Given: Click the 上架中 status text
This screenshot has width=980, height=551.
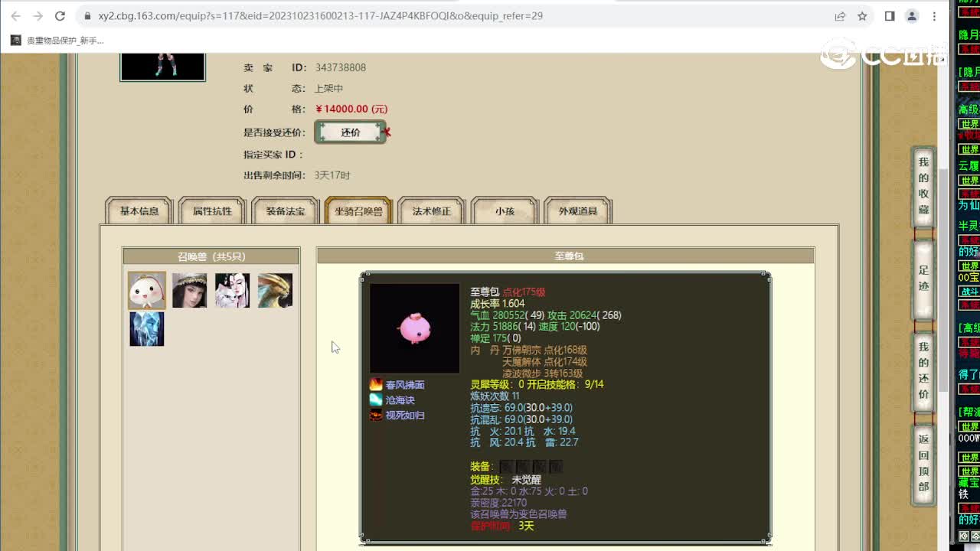Looking at the screenshot, I should [x=329, y=88].
